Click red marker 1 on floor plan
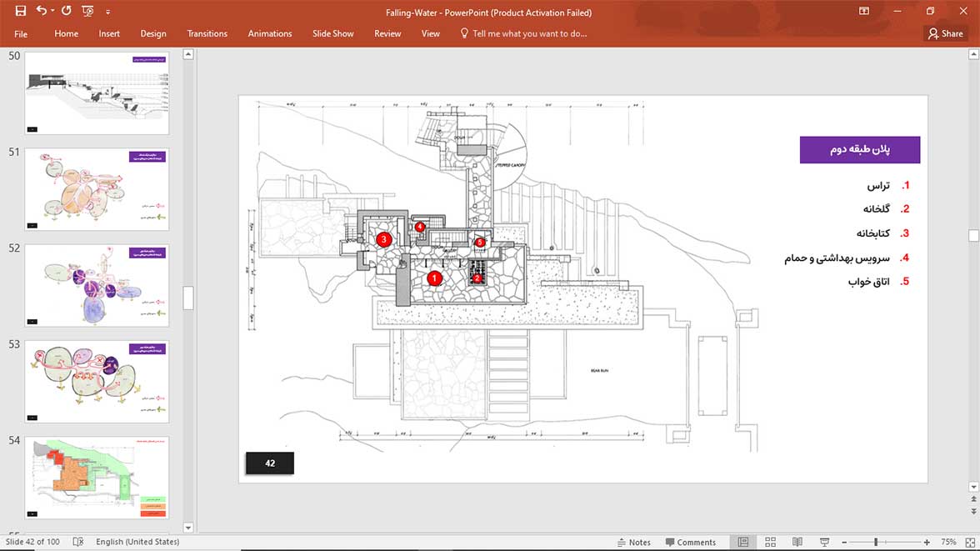980x551 pixels. (x=434, y=278)
